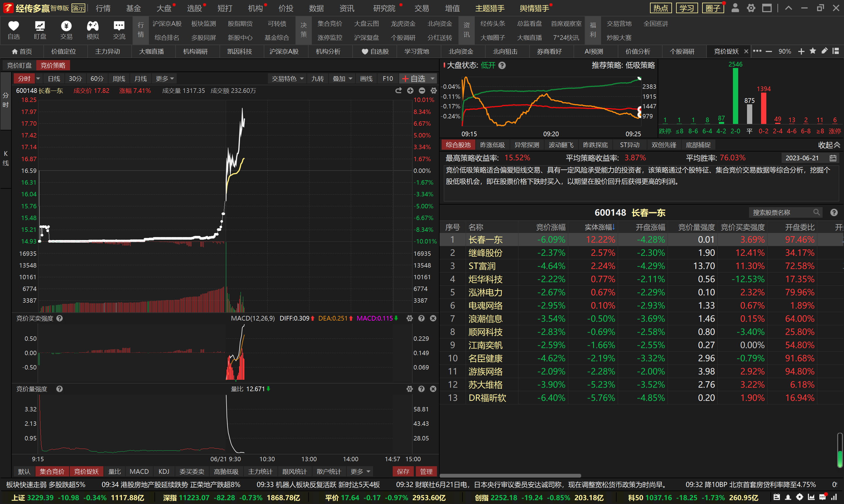Open the user account icon
Screen dimensions: 844x504
pyautogui.click(x=735, y=8)
